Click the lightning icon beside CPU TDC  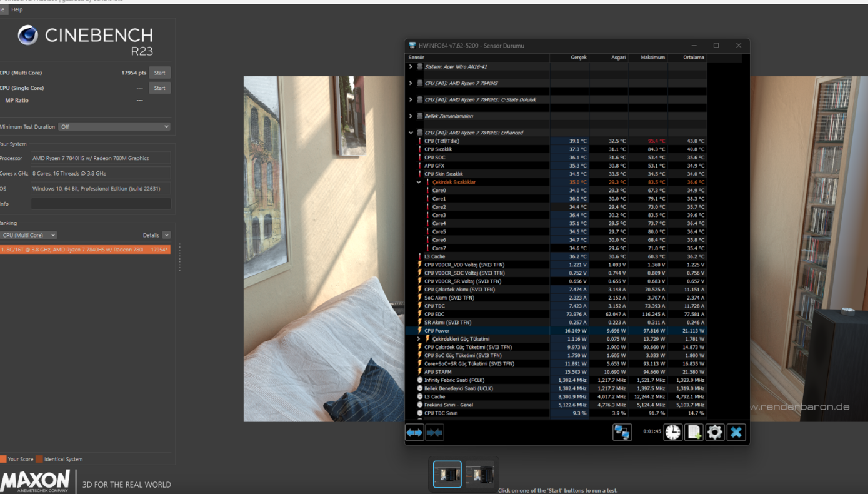point(420,306)
